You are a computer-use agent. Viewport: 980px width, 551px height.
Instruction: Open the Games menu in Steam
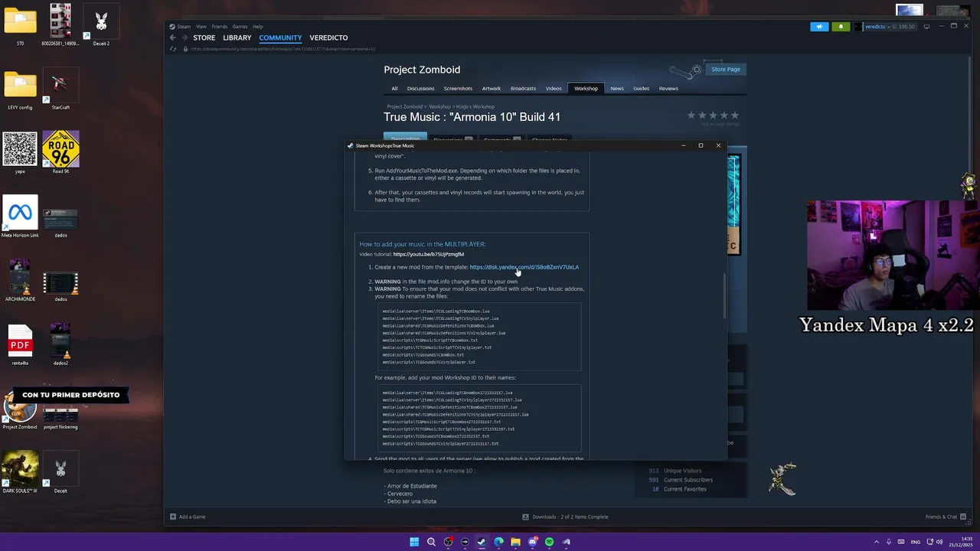[240, 27]
